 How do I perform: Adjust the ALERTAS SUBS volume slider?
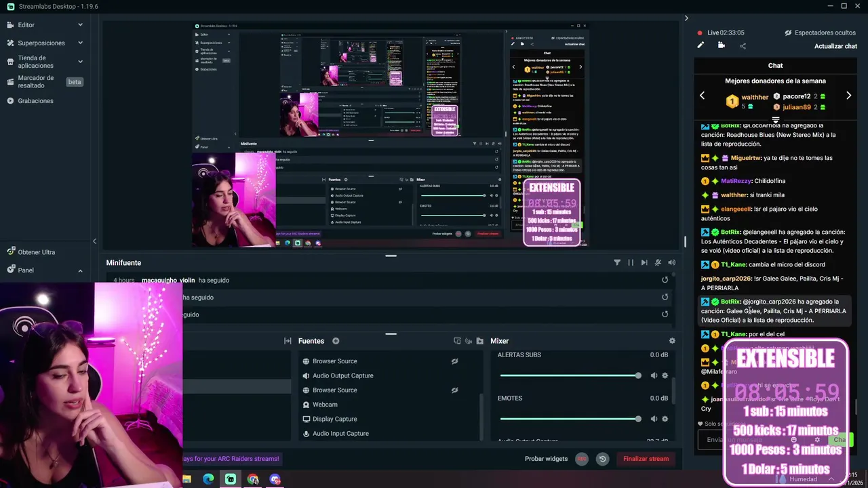click(x=570, y=375)
